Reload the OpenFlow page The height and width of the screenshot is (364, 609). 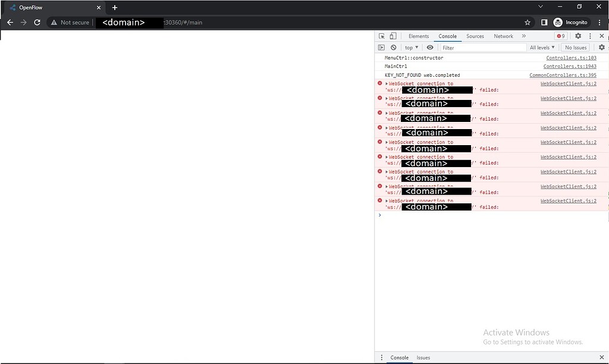point(37,22)
